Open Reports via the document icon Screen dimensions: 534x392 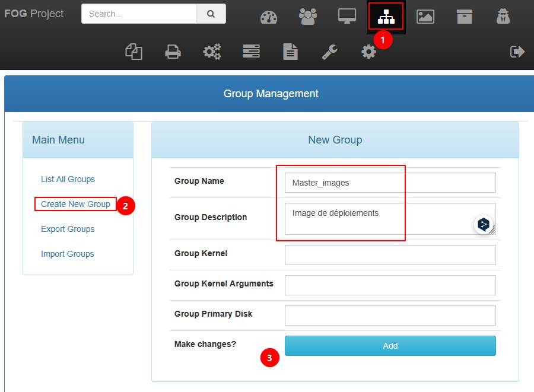click(290, 52)
